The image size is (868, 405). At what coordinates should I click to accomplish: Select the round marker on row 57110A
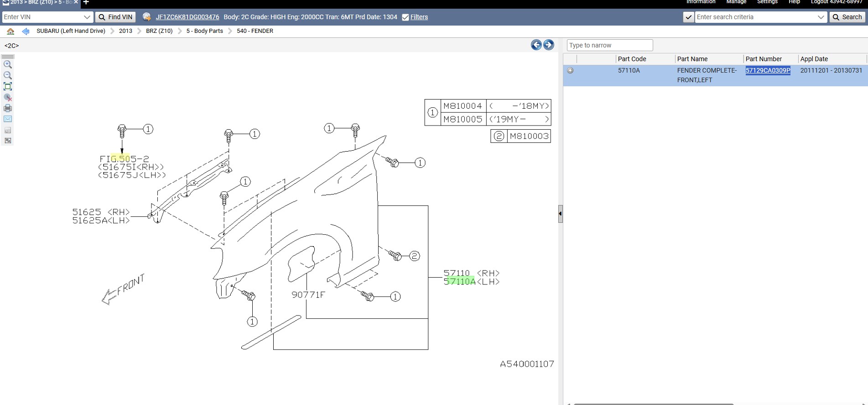click(x=570, y=70)
